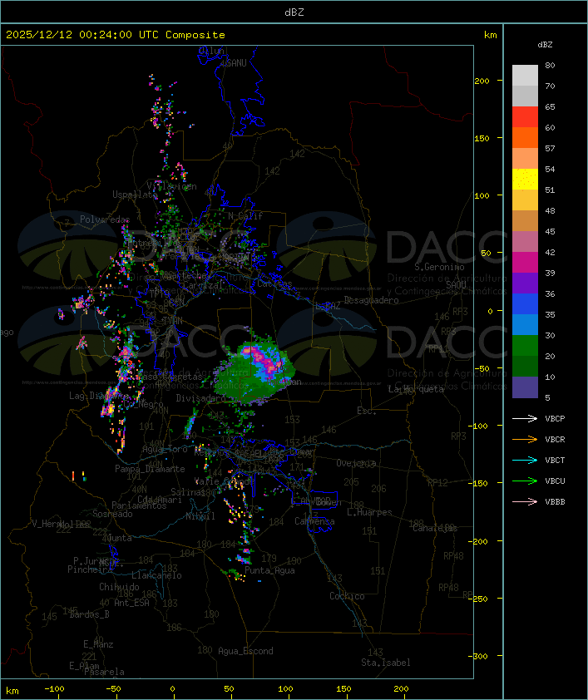The height and width of the screenshot is (700, 588).
Task: Pick the purple 39 dBZ legend swatch
Action: [525, 283]
